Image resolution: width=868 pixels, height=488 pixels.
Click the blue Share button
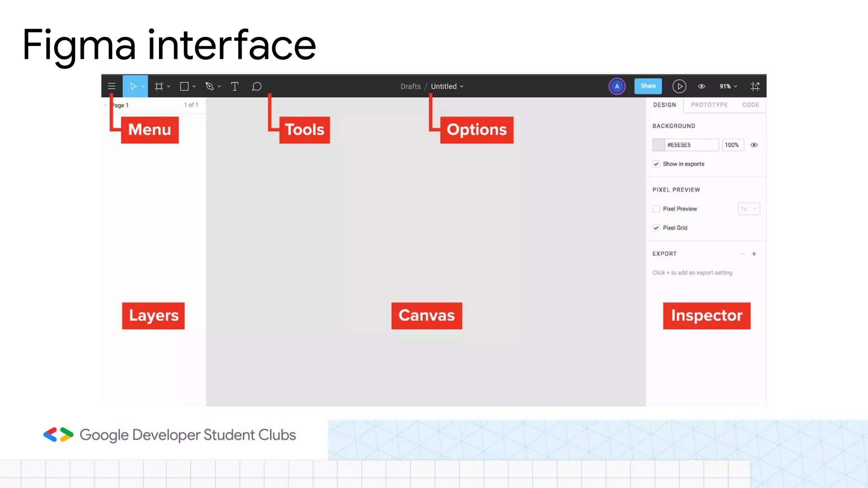(x=648, y=86)
